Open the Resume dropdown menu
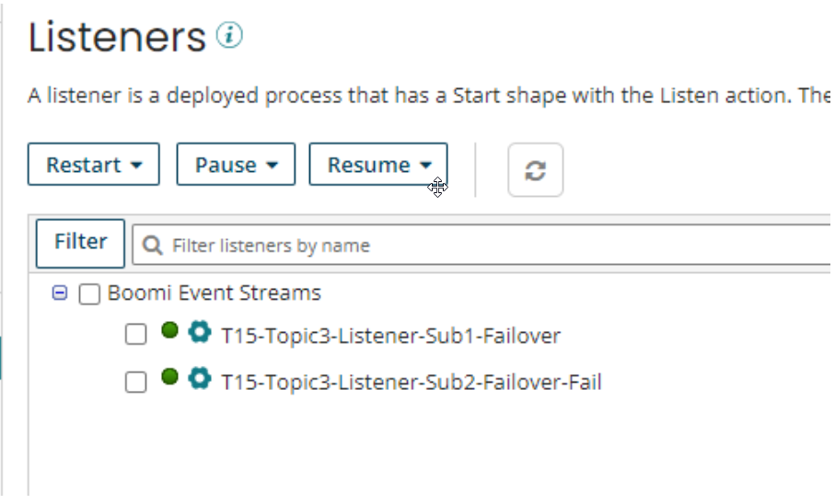Viewport: 835px width, 504px height. point(378,165)
